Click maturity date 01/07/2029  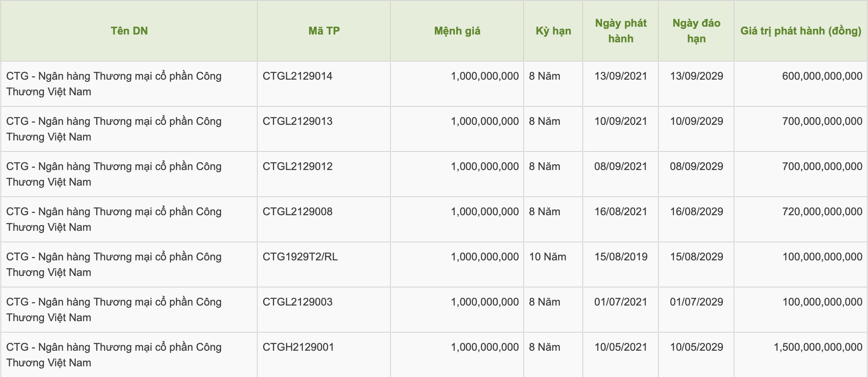(x=696, y=302)
